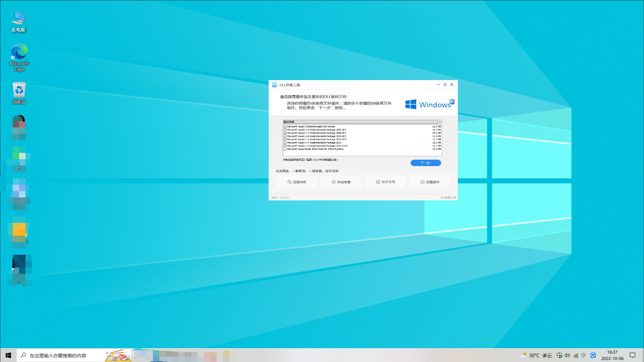Screen dimensions: 644x362
Task: Select the 回收站 recycle bin icon
Action: (19, 93)
